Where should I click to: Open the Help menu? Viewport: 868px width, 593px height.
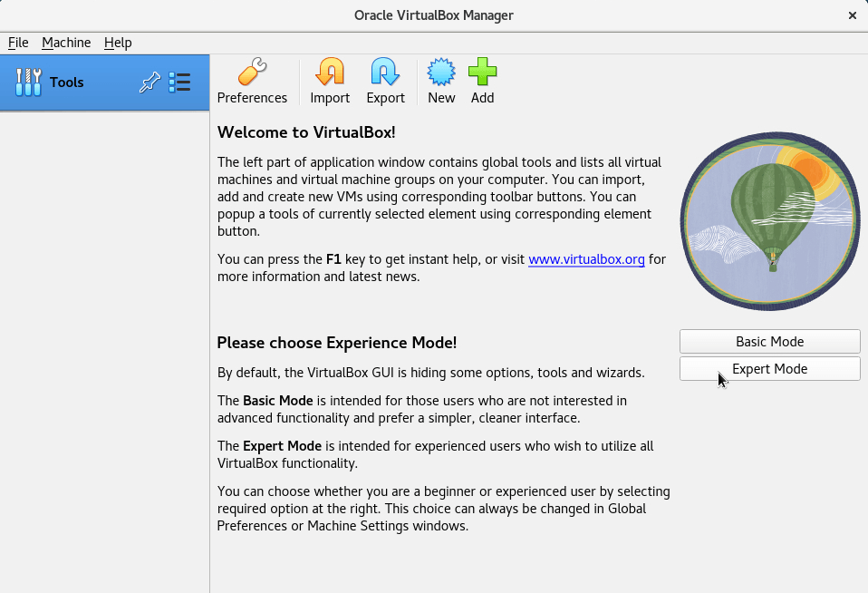coord(118,43)
